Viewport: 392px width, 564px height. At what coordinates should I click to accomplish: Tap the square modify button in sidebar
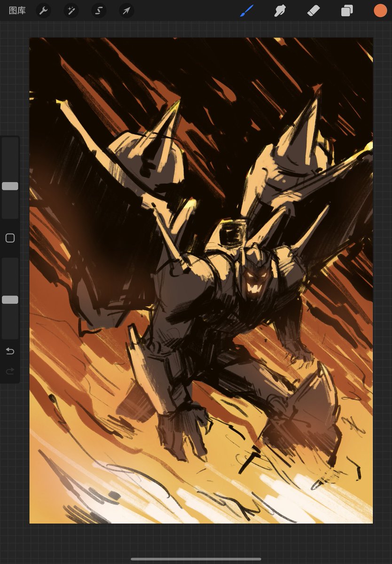click(10, 238)
